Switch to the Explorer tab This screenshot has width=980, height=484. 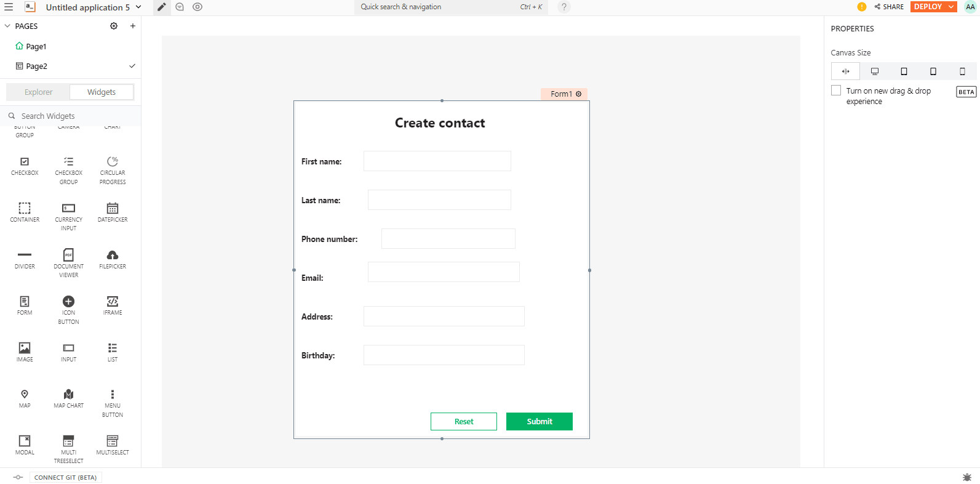tap(38, 92)
